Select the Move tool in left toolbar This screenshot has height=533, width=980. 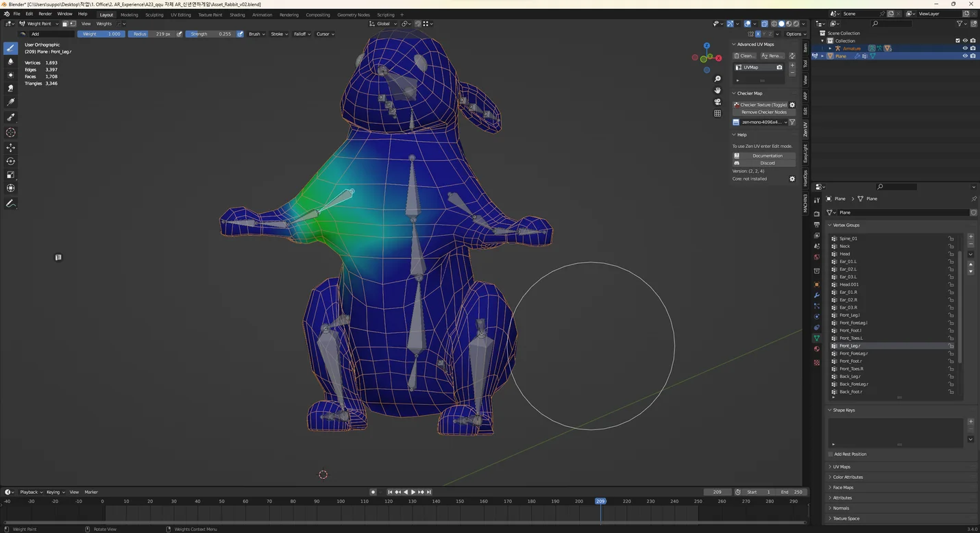pyautogui.click(x=10, y=147)
